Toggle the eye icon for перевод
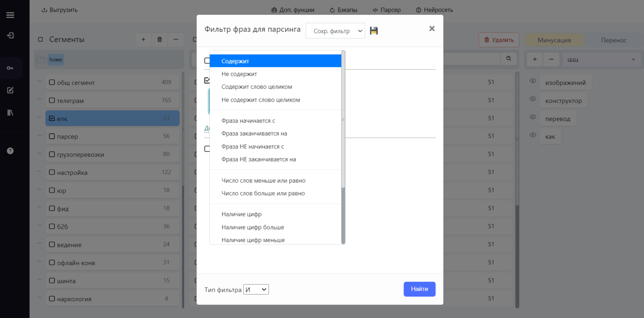This screenshot has width=644, height=318. click(533, 117)
